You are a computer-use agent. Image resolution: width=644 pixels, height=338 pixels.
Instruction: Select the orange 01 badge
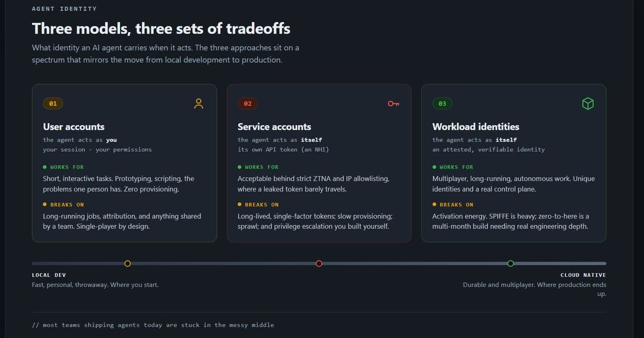tap(53, 104)
